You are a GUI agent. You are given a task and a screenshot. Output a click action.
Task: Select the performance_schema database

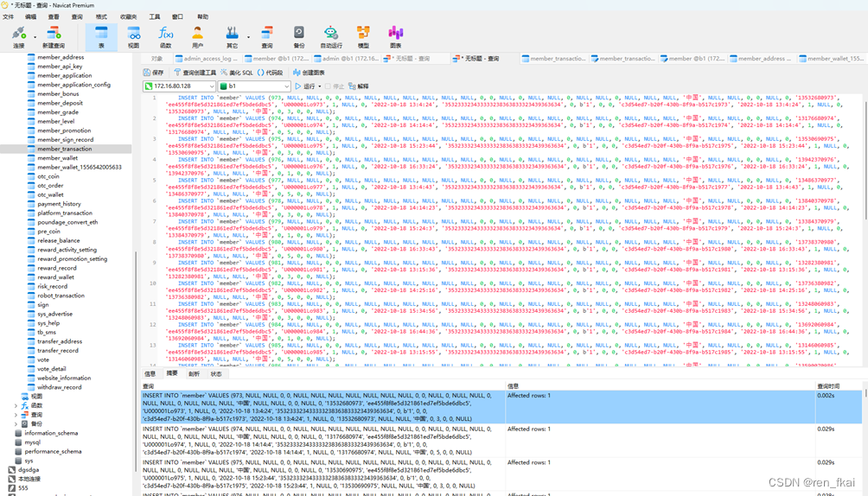coord(53,451)
